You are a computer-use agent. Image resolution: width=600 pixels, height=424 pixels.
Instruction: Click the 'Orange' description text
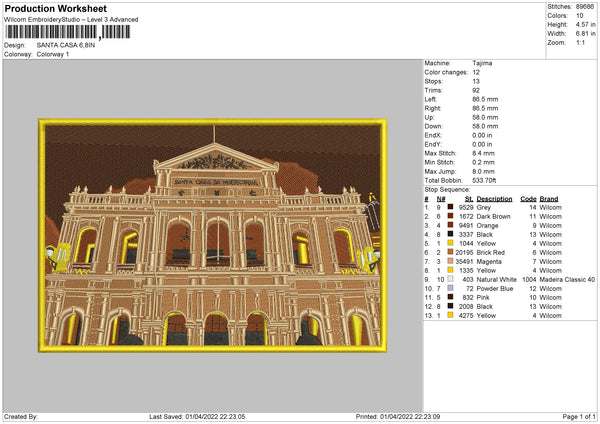coord(488,225)
